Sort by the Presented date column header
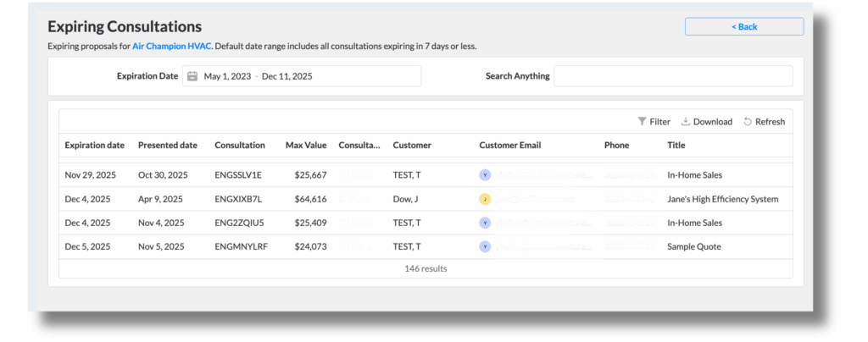868x342 pixels. click(x=167, y=146)
